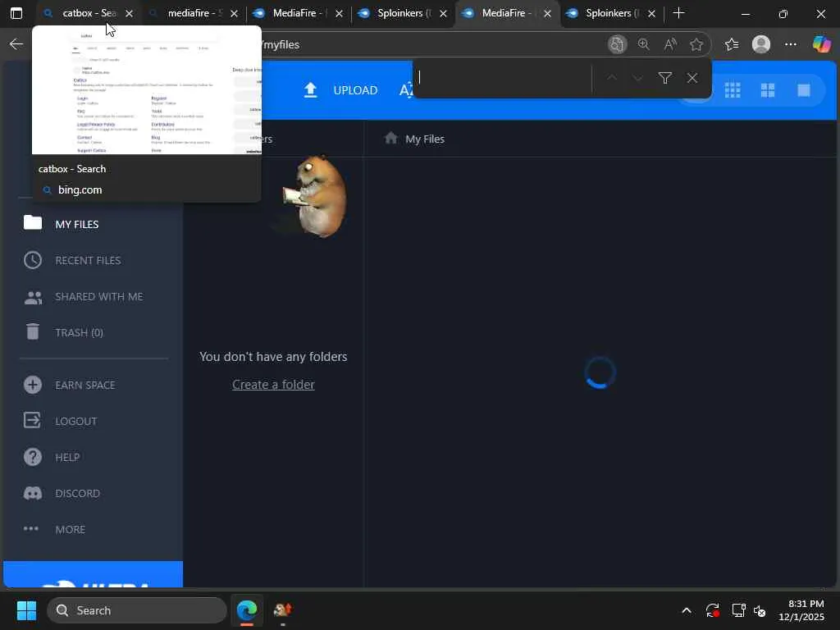The width and height of the screenshot is (840, 630).
Task: Activate Read Aloud icon
Action: [669, 44]
